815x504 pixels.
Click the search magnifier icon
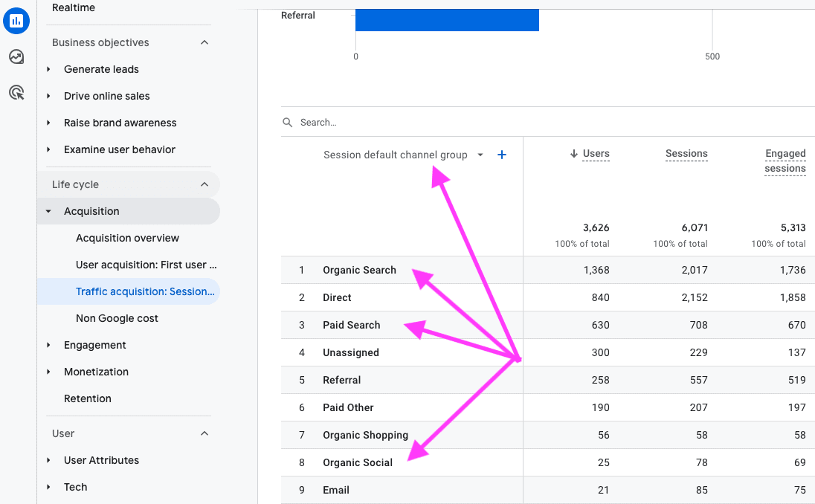coord(287,122)
